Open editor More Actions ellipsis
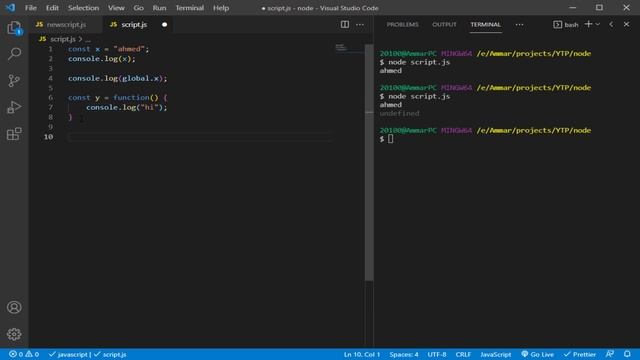 pyautogui.click(x=360, y=24)
